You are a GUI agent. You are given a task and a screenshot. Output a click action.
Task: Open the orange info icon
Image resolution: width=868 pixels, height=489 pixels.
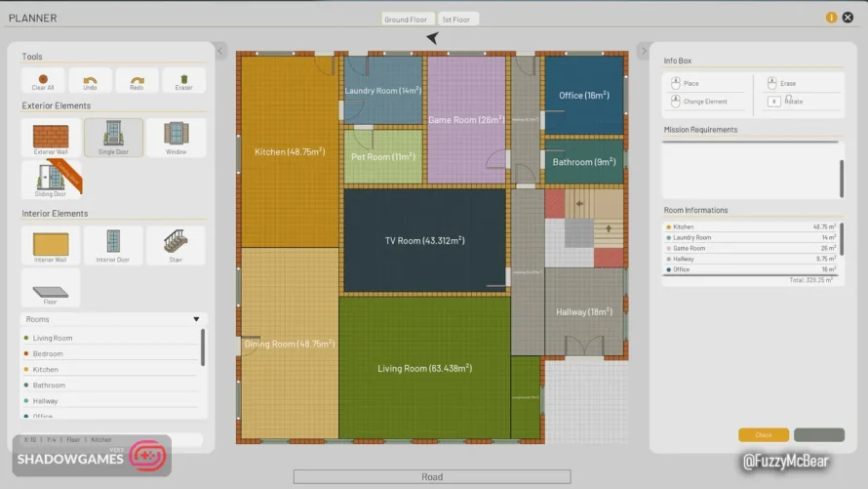pyautogui.click(x=831, y=18)
